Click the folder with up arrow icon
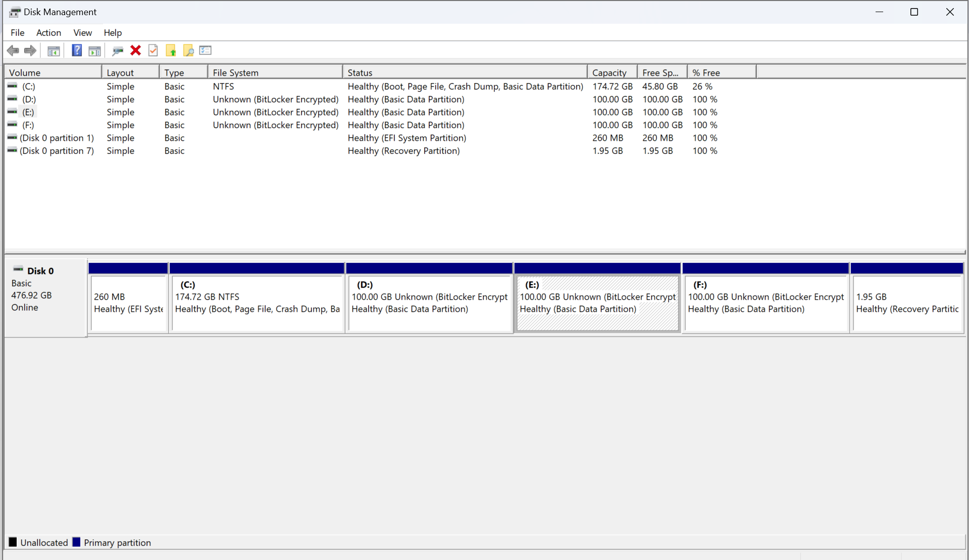The height and width of the screenshot is (560, 969). point(171,50)
